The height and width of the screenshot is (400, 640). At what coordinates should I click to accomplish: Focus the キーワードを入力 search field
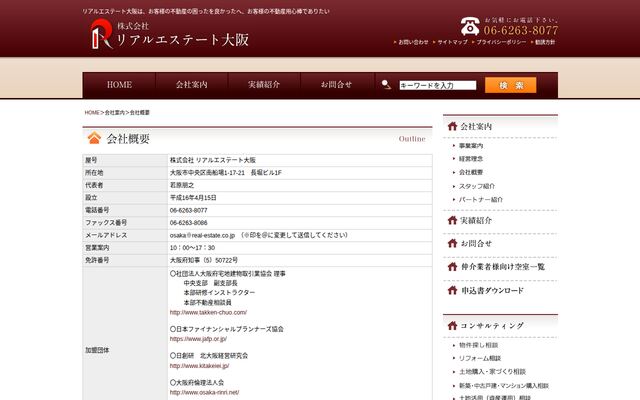[438, 85]
